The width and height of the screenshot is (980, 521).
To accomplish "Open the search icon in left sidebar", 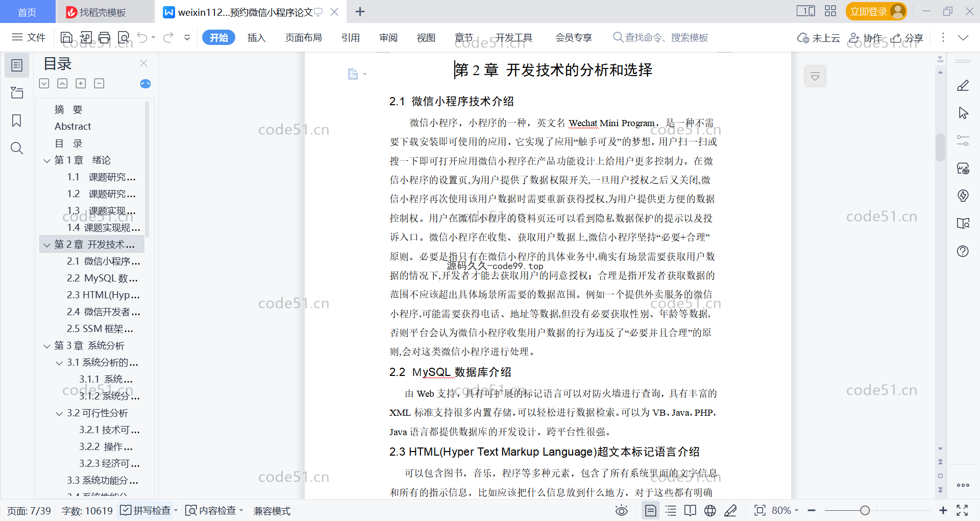I will [x=17, y=148].
